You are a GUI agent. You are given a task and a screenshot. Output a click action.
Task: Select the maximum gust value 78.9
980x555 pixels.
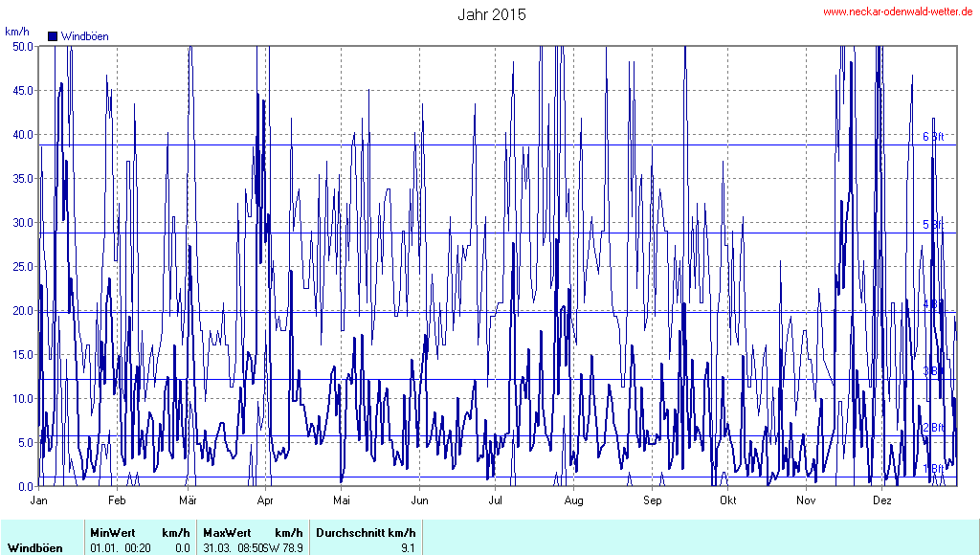click(291, 547)
